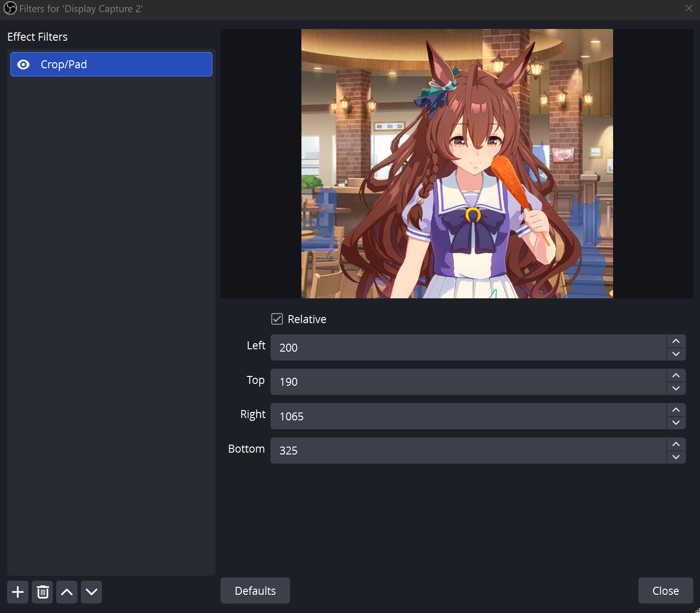Click the Top crop value field

point(468,382)
